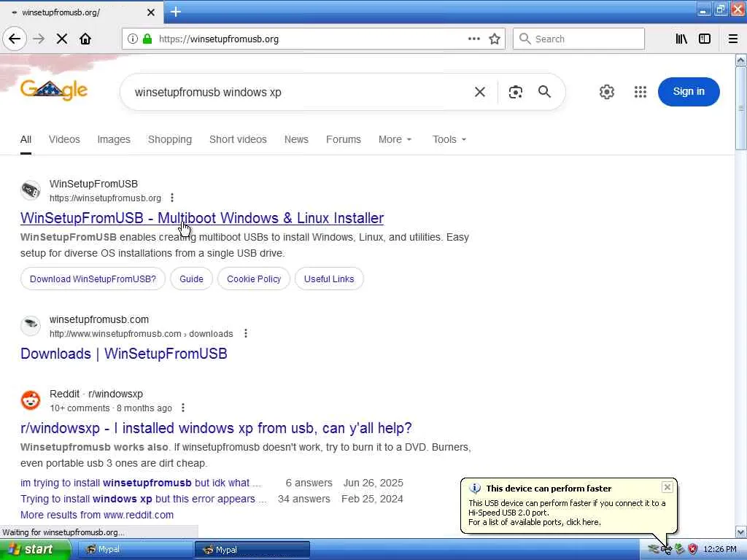Switch to the Videos tab
This screenshot has width=747, height=560.
point(64,139)
